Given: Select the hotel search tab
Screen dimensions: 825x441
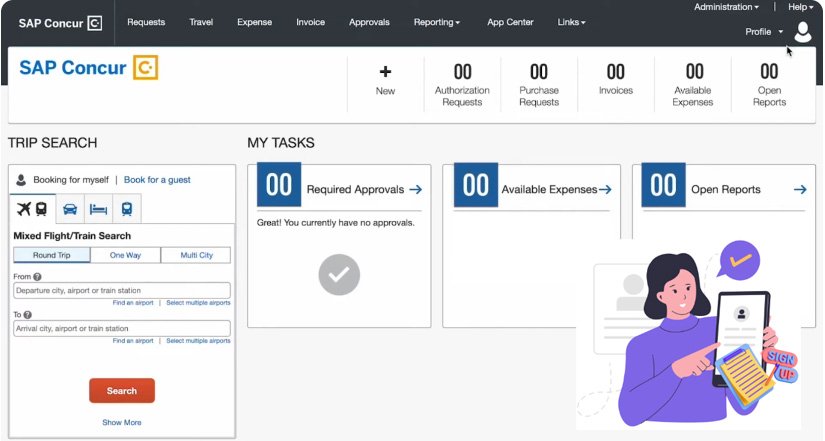Looking at the screenshot, I should click(x=98, y=209).
